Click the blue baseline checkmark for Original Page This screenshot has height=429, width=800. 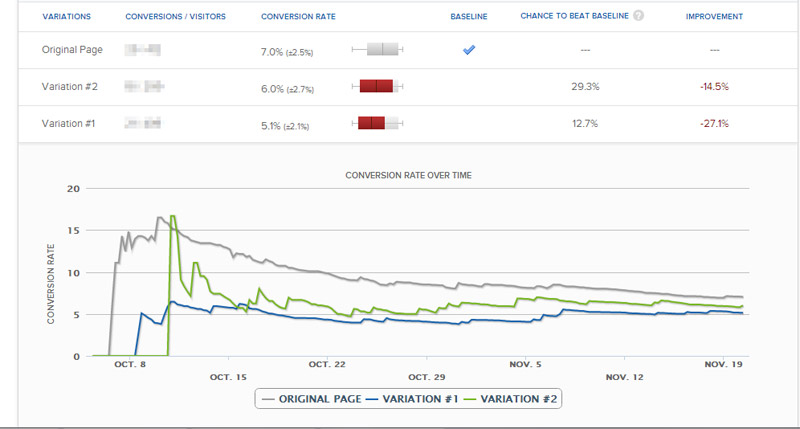[468, 50]
